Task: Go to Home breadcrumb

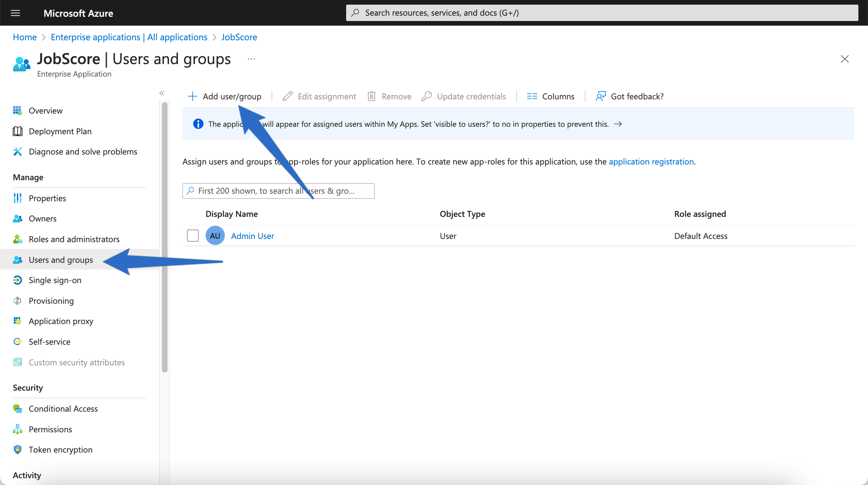Action: (25, 37)
